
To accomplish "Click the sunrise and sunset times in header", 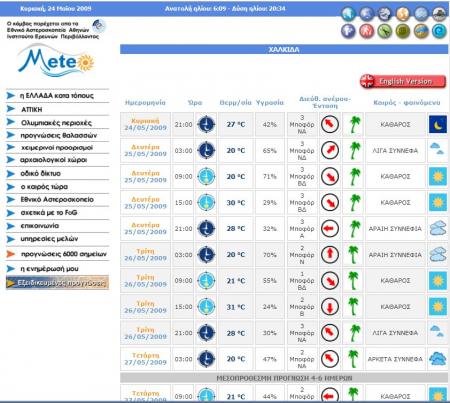I will coord(225,9).
